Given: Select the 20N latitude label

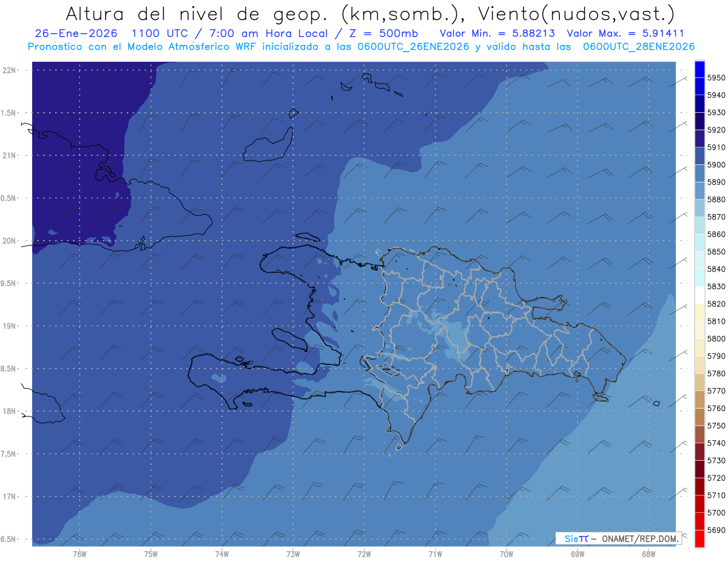Looking at the screenshot, I should point(9,241).
